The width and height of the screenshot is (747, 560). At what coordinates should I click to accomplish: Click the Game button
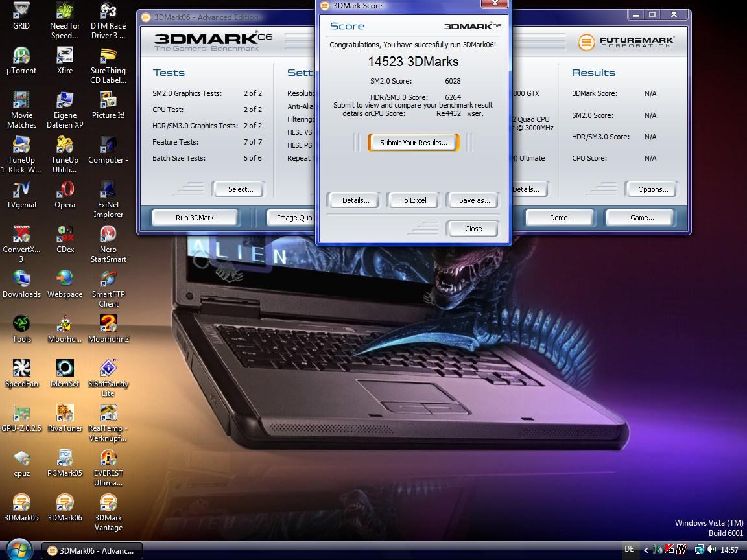641,218
